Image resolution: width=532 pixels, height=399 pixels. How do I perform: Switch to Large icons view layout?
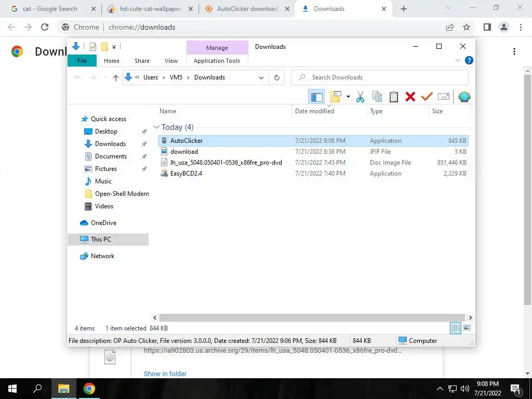(467, 328)
